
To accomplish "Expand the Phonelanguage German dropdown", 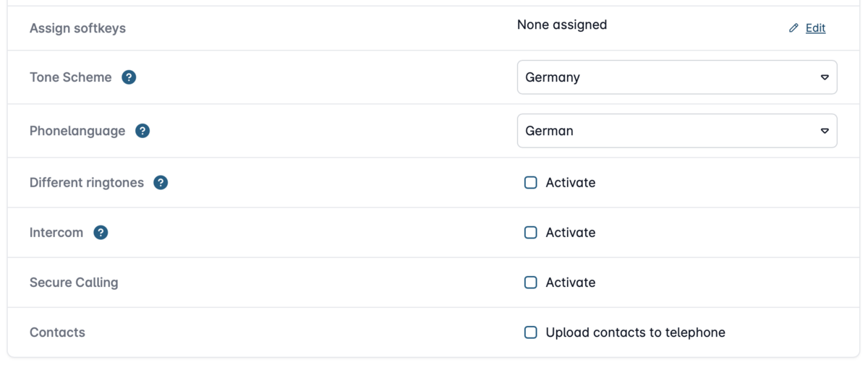I will [x=677, y=131].
